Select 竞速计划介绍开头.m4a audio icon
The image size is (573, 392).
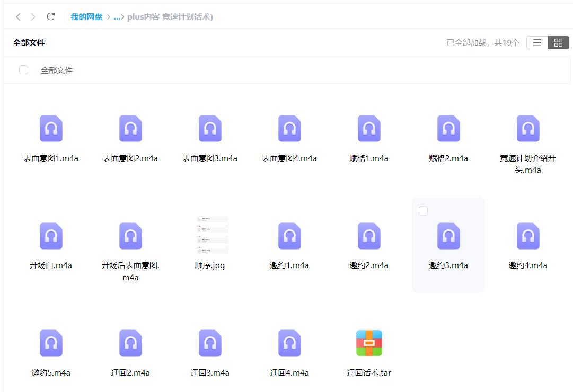tap(528, 129)
